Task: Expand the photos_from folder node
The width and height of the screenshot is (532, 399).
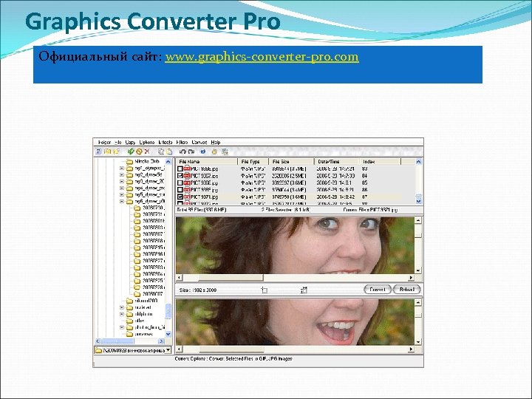Action: coord(122,327)
